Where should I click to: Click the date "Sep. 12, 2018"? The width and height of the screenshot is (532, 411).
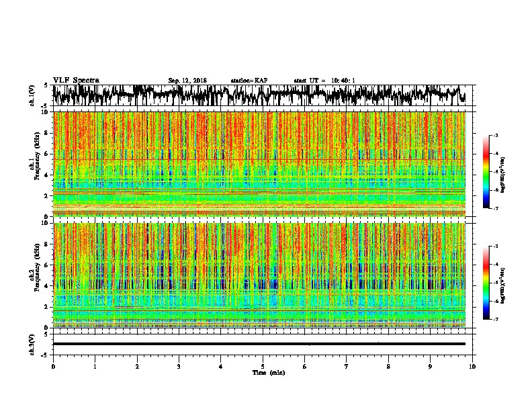click(x=187, y=81)
